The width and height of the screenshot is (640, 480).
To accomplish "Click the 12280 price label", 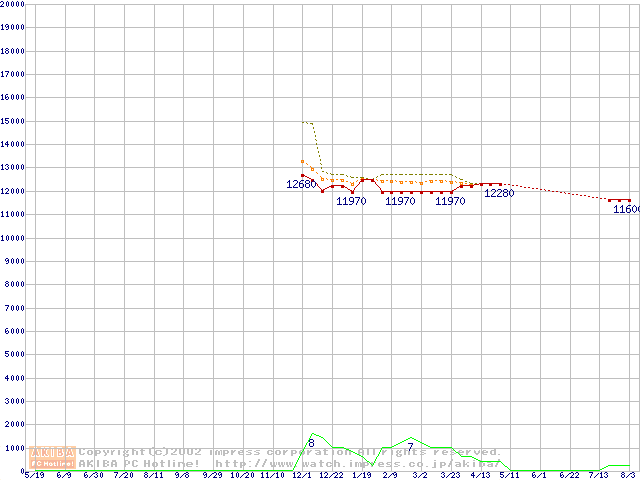I will click(499, 193).
